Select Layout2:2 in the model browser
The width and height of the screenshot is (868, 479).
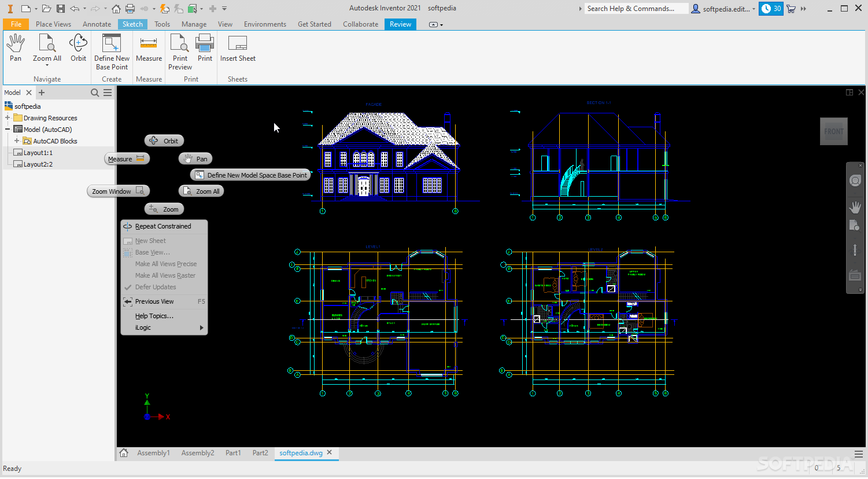(x=38, y=164)
